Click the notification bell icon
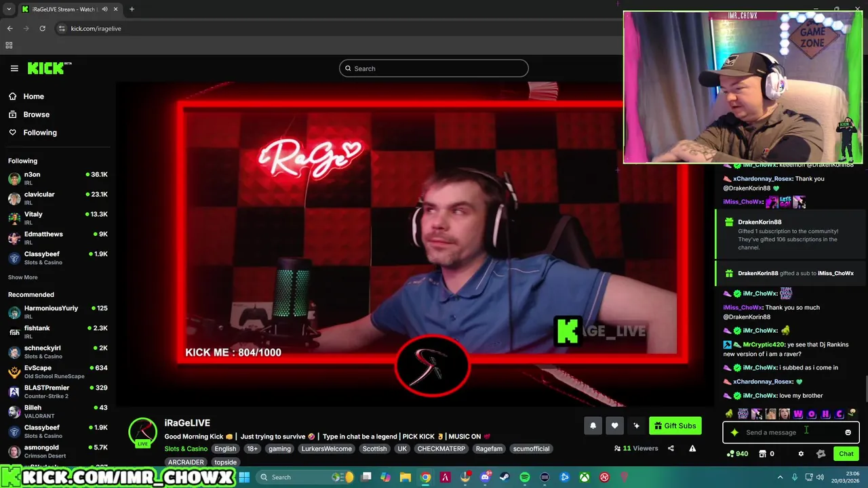 (x=593, y=426)
